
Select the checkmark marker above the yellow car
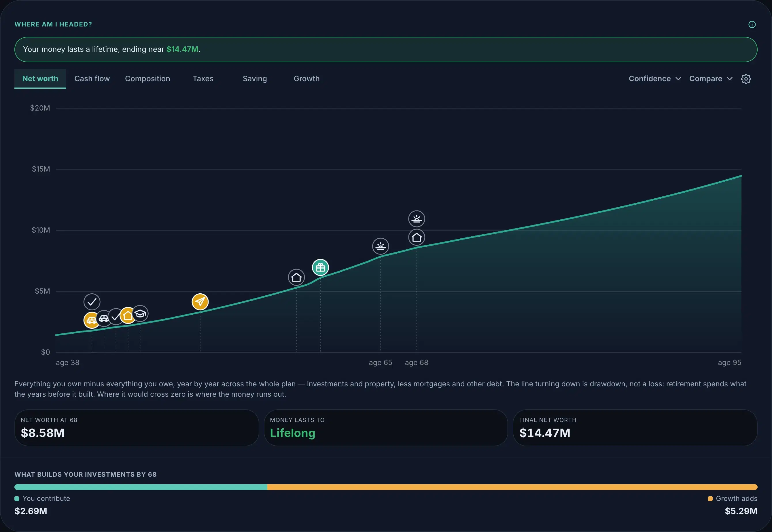[x=92, y=302]
